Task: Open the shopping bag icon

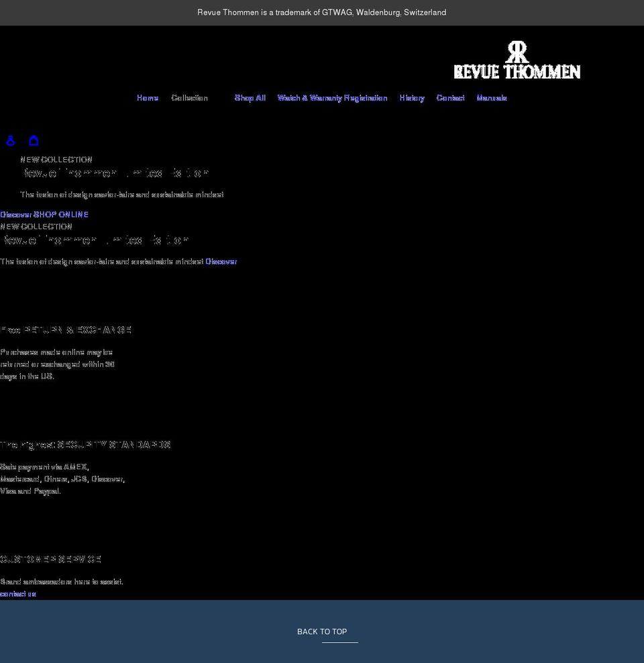Action: [34, 141]
